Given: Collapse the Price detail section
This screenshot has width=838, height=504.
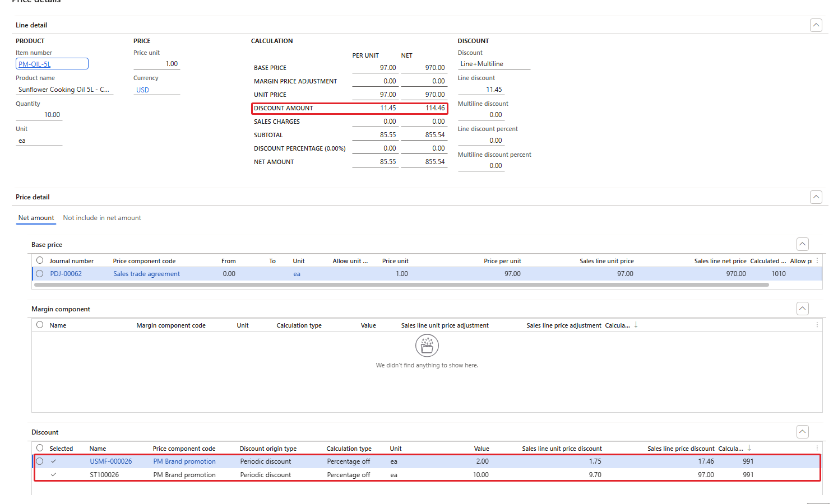Looking at the screenshot, I should tap(816, 197).
